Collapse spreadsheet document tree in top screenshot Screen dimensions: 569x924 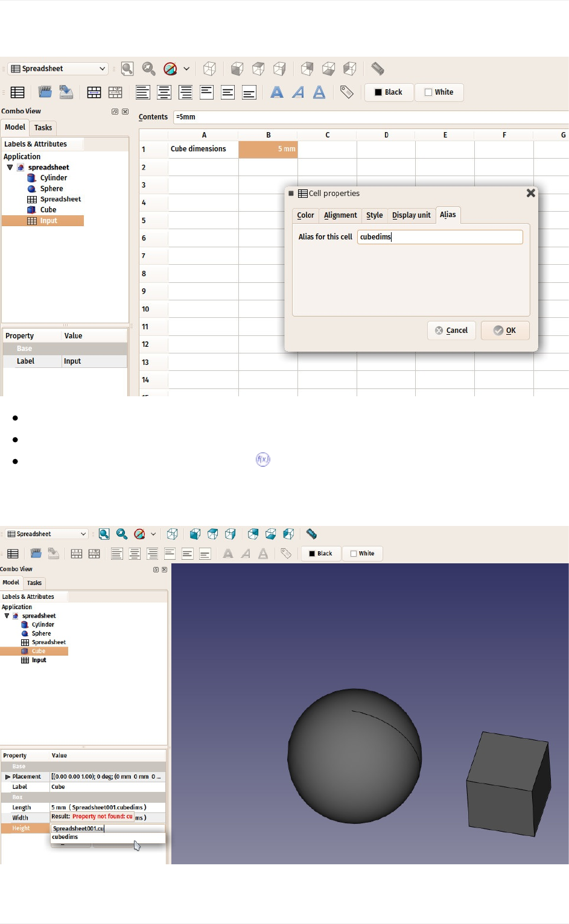10,167
